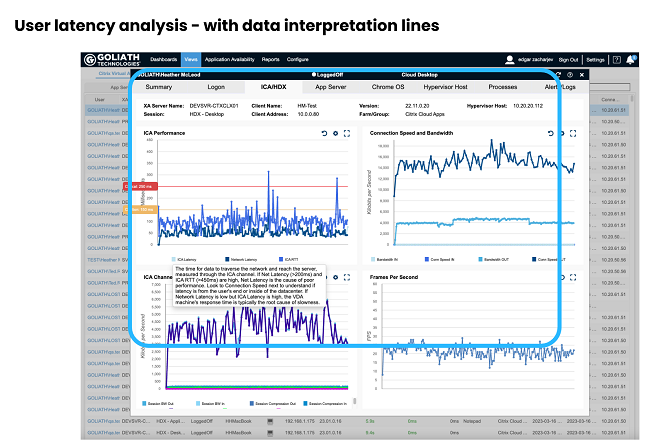
Task: Open the App Server tab
Action: 331,87
